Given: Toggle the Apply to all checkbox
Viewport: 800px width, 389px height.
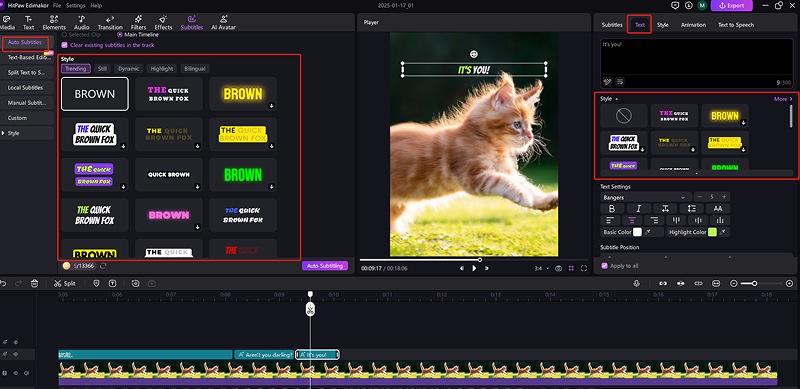Looking at the screenshot, I should [x=605, y=266].
